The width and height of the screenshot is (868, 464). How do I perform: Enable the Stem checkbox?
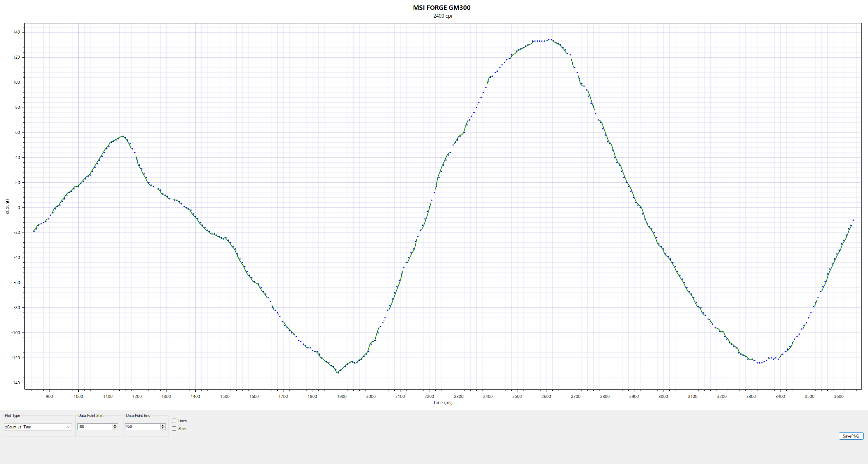(174, 429)
